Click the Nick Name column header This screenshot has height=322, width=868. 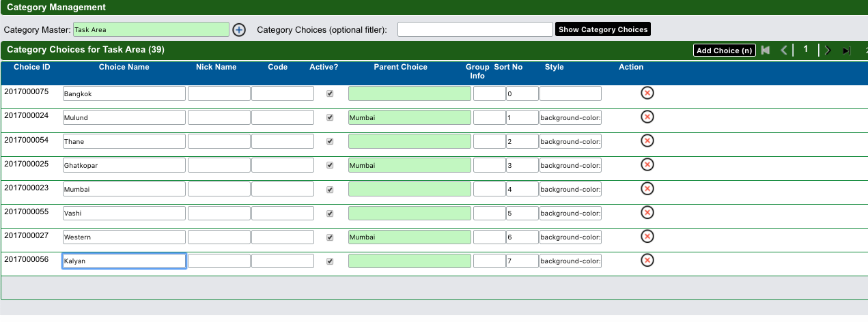[216, 67]
